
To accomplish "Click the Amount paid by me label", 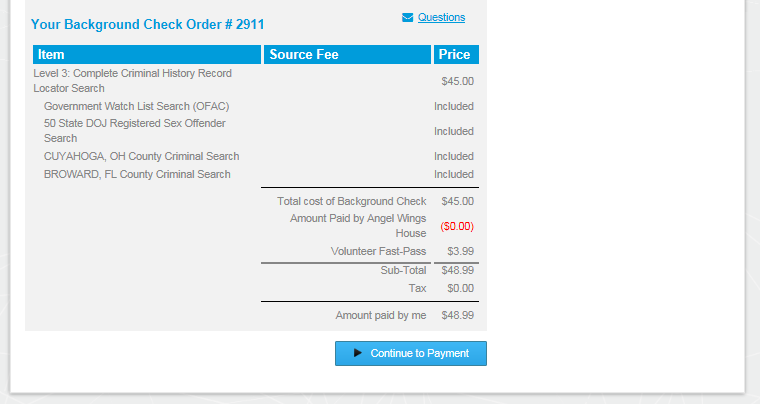I will coord(380,315).
